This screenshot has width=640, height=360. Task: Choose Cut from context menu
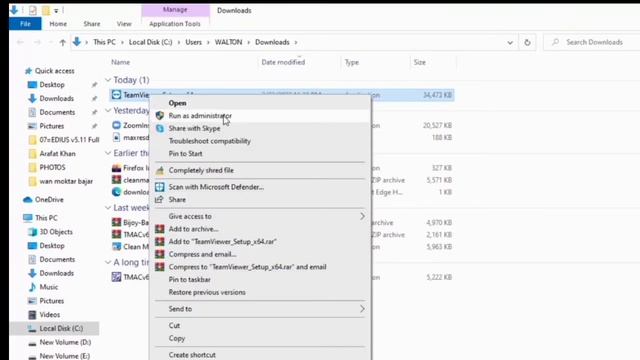pyautogui.click(x=174, y=326)
